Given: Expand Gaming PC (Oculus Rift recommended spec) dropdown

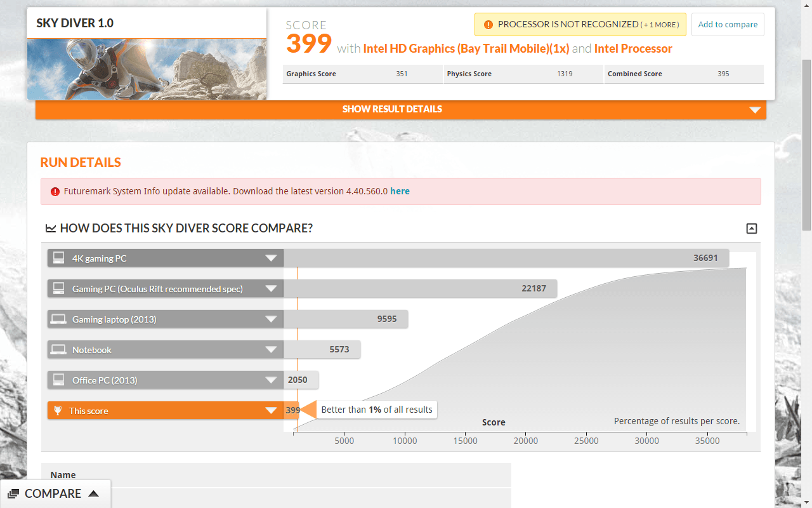Looking at the screenshot, I should tap(272, 289).
